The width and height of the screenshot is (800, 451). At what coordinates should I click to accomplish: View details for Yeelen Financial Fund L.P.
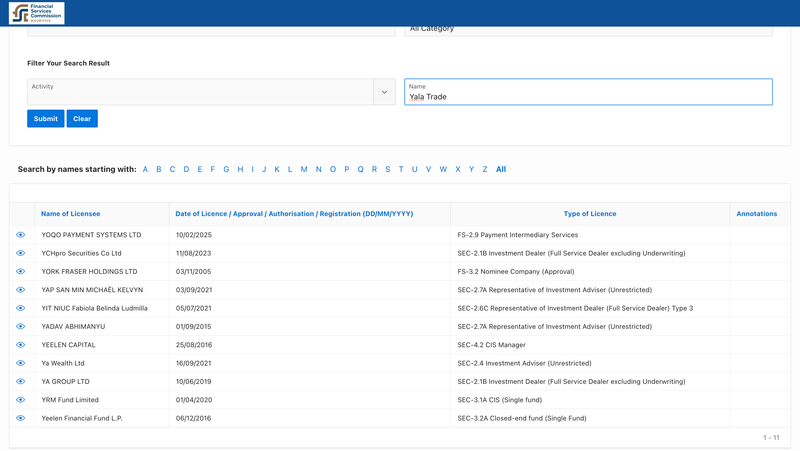[20, 418]
